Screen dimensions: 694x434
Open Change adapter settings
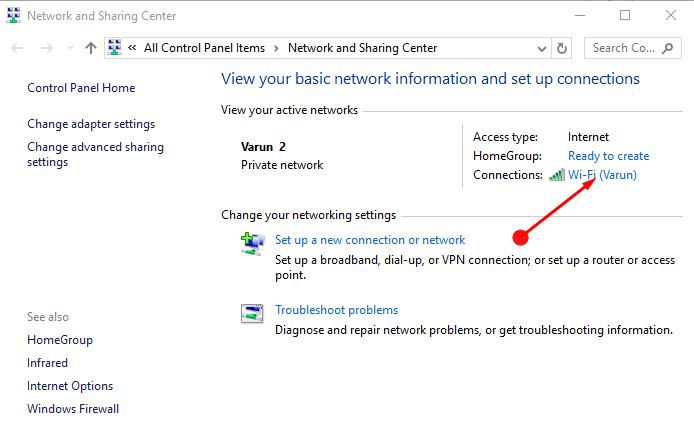point(91,124)
